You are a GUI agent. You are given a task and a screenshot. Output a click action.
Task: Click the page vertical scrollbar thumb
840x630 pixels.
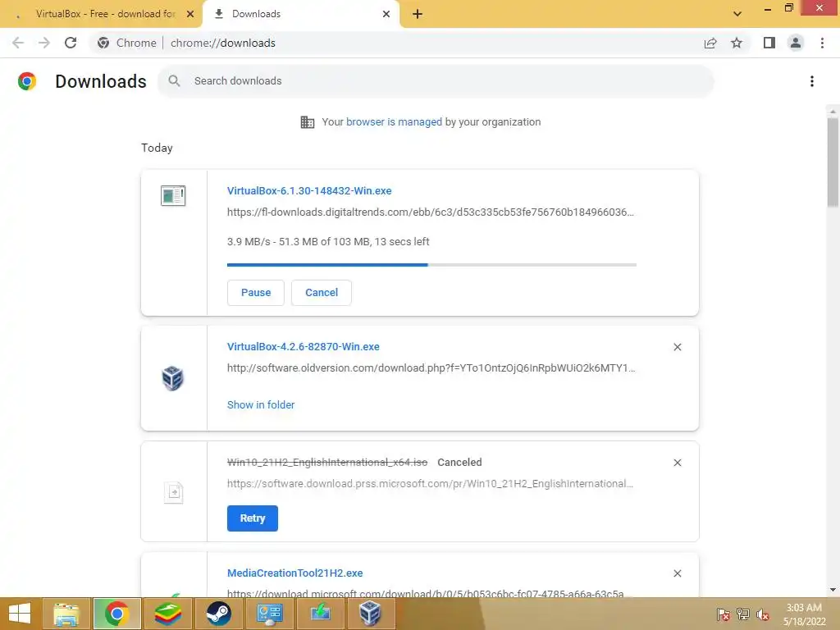[833, 161]
